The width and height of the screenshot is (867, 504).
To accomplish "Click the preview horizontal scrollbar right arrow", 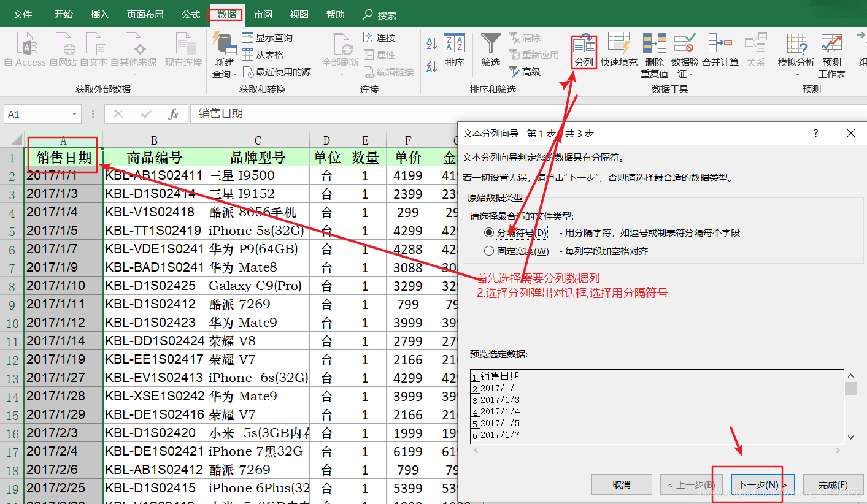I will click(838, 451).
